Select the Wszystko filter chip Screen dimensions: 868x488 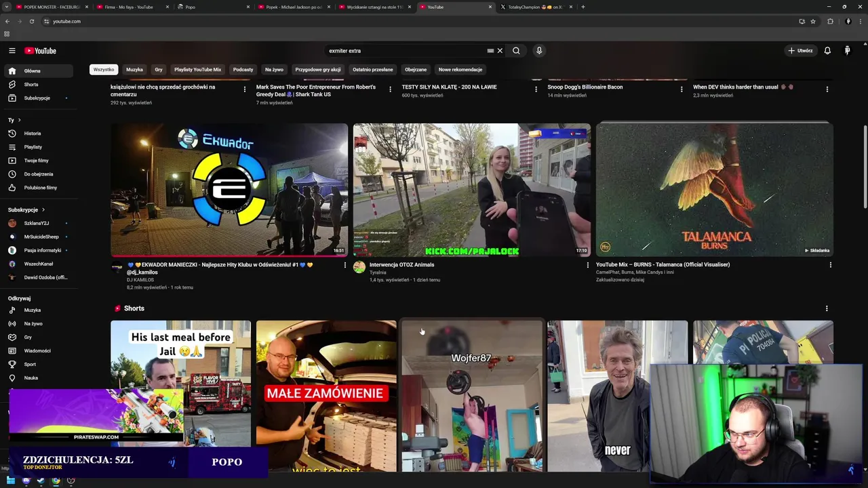(x=104, y=69)
